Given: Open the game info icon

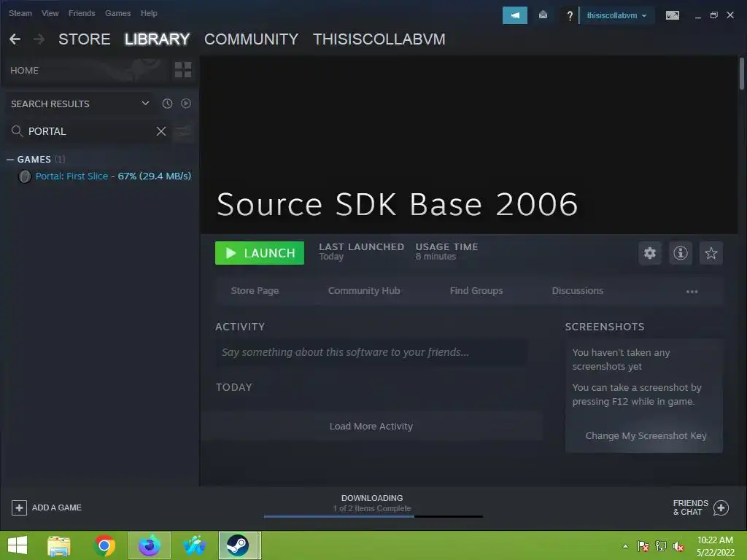Looking at the screenshot, I should [x=681, y=253].
